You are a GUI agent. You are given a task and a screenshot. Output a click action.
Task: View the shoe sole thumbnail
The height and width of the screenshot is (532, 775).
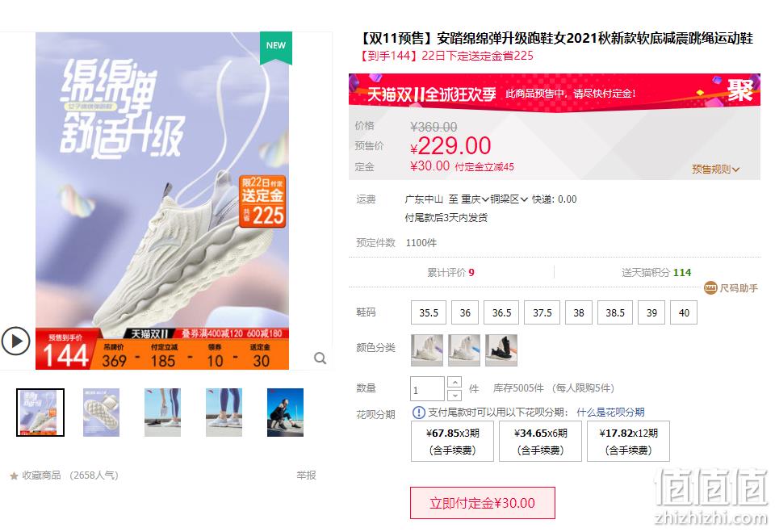pos(102,413)
